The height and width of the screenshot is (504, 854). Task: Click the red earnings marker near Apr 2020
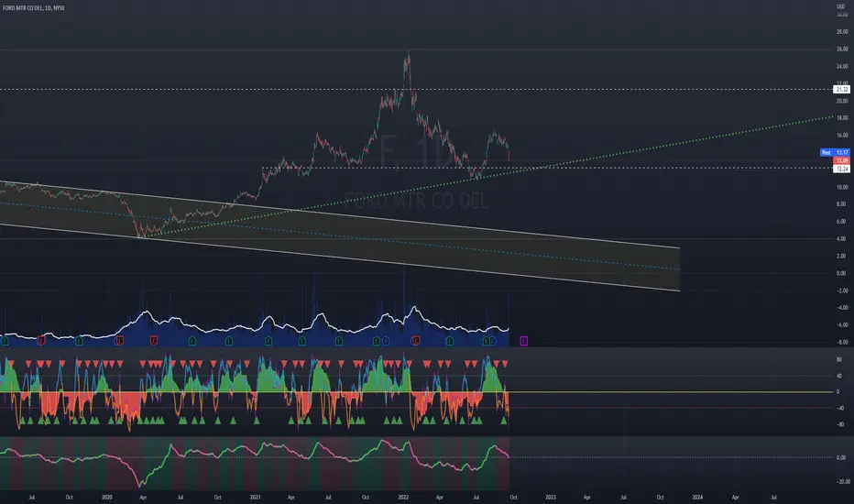(x=154, y=341)
